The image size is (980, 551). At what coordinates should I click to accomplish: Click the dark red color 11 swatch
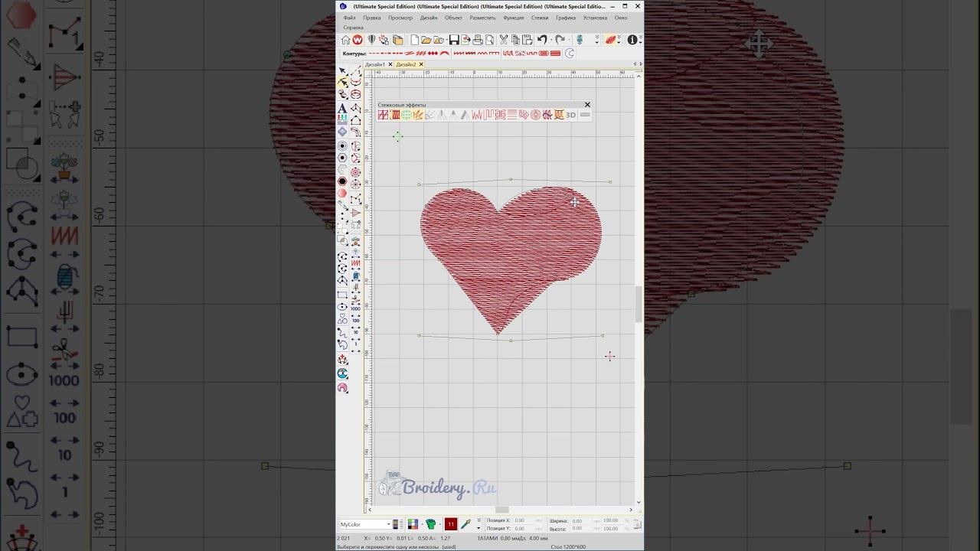451,524
